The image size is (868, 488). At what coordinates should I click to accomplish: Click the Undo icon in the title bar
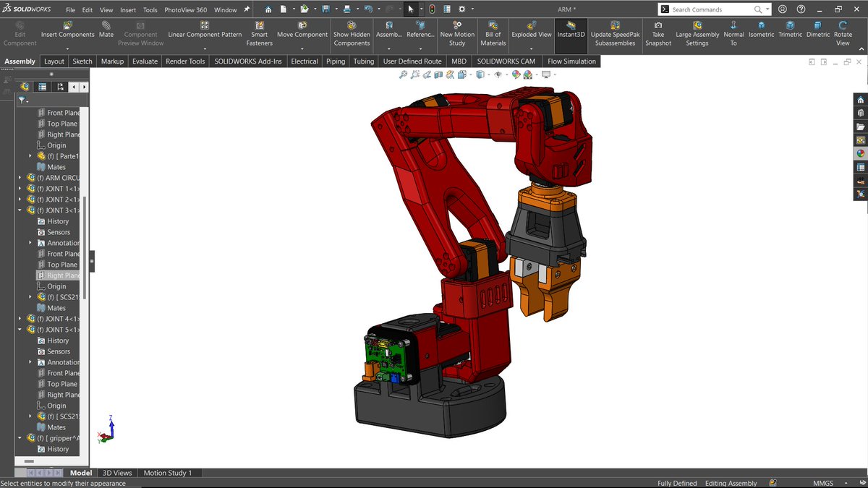click(x=368, y=9)
